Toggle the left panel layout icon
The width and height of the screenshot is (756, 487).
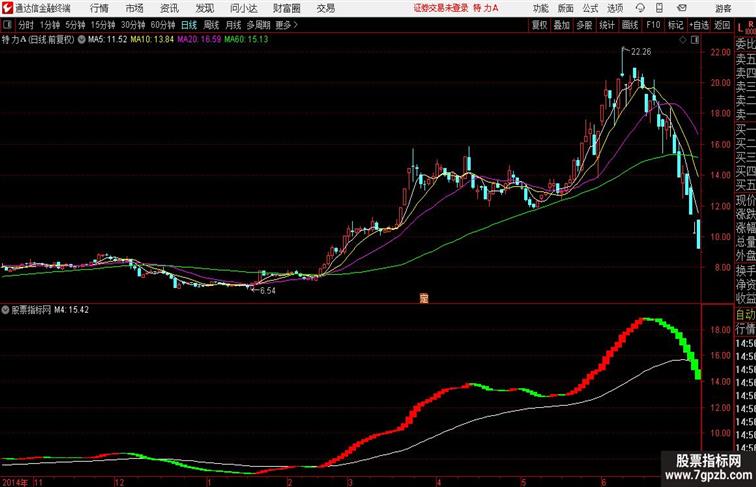pyautogui.click(x=7, y=25)
